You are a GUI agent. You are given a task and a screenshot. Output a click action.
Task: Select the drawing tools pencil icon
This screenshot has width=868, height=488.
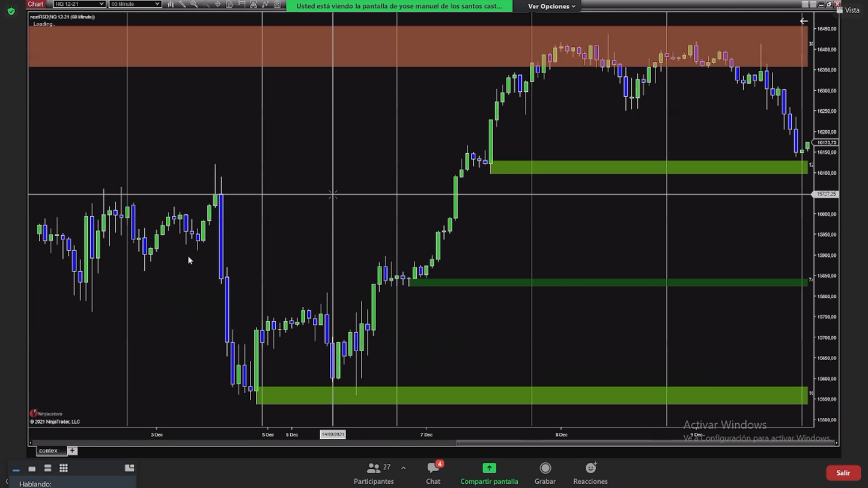182,4
